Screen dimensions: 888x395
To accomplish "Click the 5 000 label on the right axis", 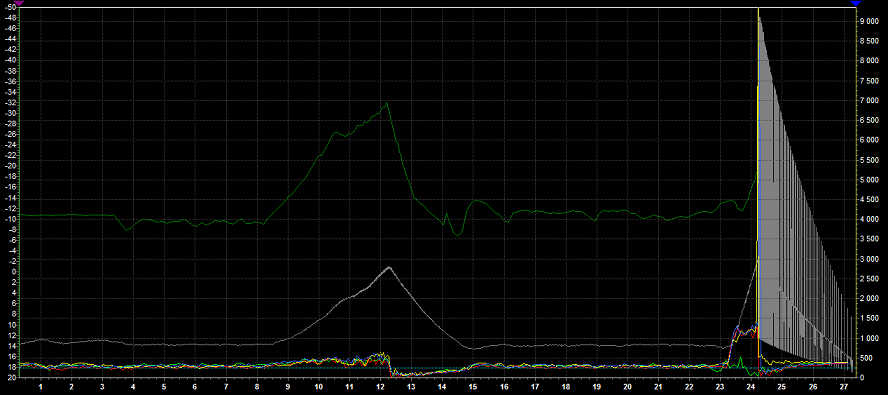I will click(x=869, y=180).
